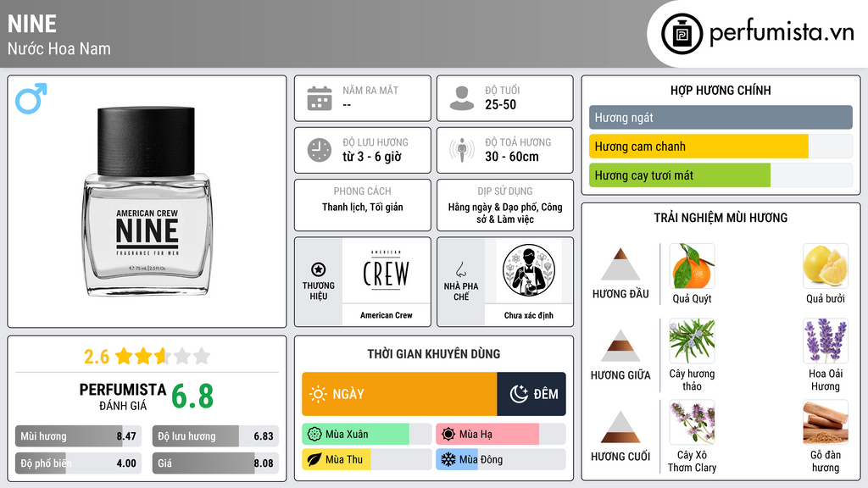Click the 2.6 star rating stars
868x488 pixels.
[x=163, y=356]
